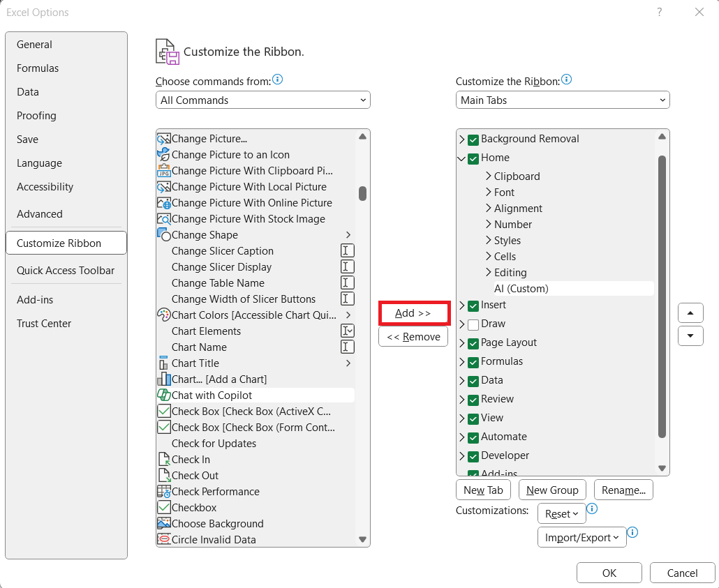This screenshot has height=588, width=719.
Task: Select the Circle Invalid Data icon
Action: (x=164, y=539)
